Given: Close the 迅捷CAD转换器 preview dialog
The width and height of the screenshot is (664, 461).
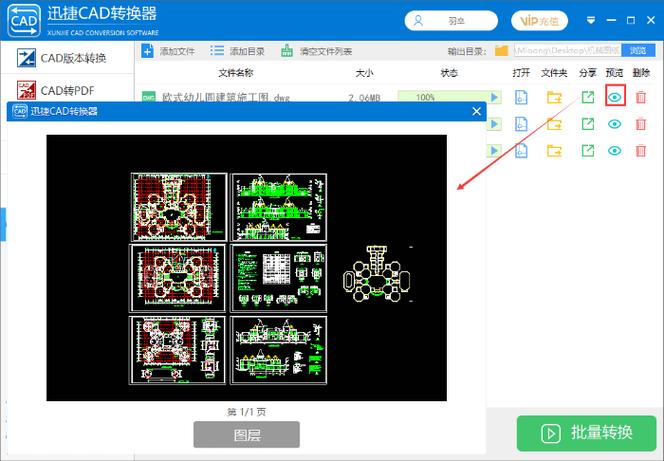Looking at the screenshot, I should pos(476,111).
